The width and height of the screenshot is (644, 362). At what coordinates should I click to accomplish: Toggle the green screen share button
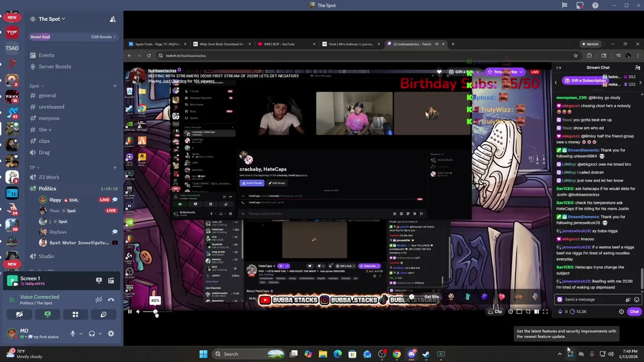(47, 314)
